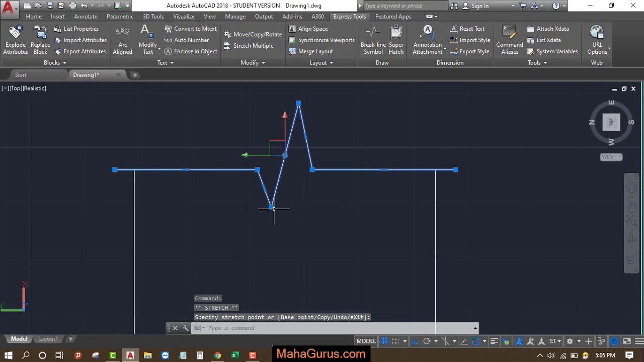The image size is (644, 362).
Task: Click the keyword search box in title bar
Action: pos(404,6)
